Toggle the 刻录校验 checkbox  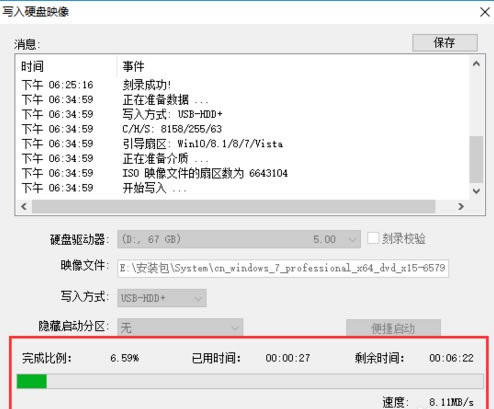pos(373,238)
